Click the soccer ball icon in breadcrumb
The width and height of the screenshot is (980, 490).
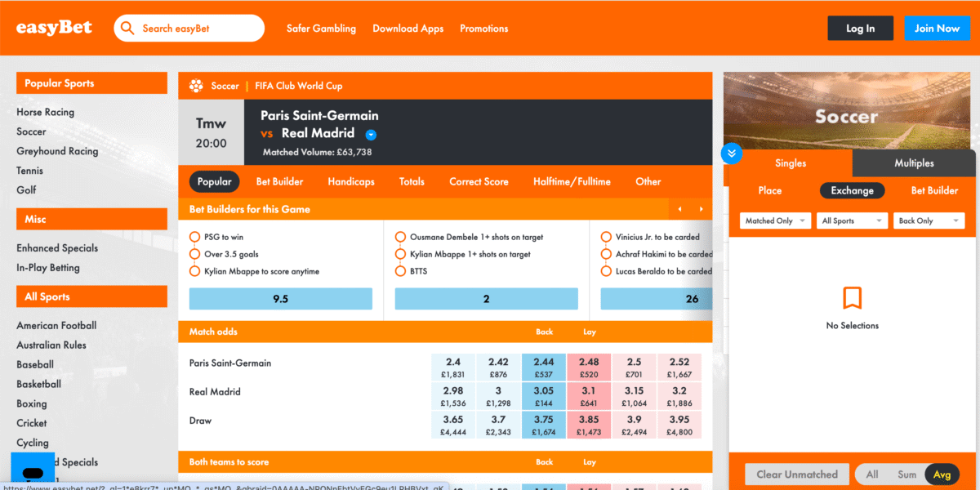[x=196, y=86]
